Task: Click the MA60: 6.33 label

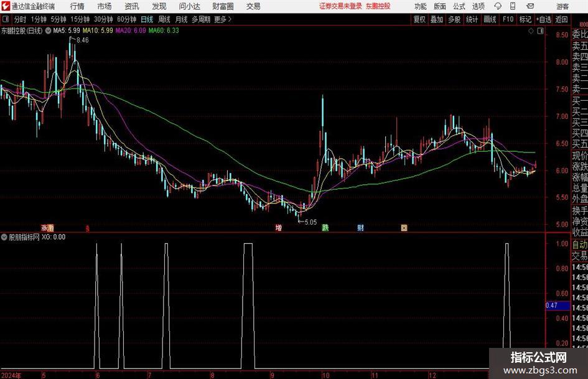Action: tap(164, 30)
